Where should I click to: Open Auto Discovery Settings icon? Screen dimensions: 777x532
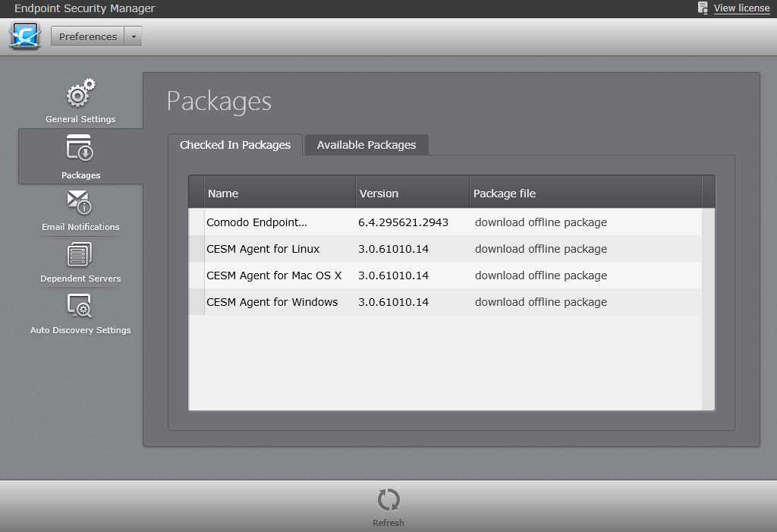[x=79, y=305]
